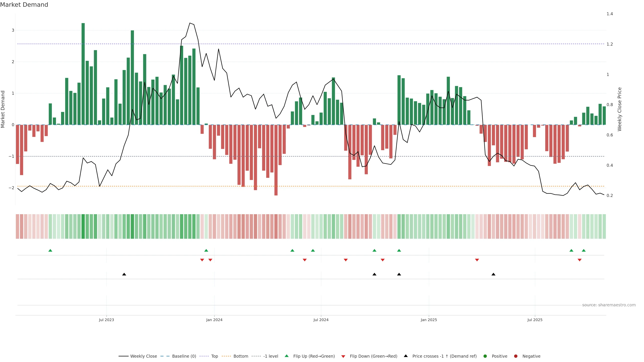Open the source: sharemaestro.com text
Image resolution: width=644 pixels, height=362 pixels.
pyautogui.click(x=609, y=305)
